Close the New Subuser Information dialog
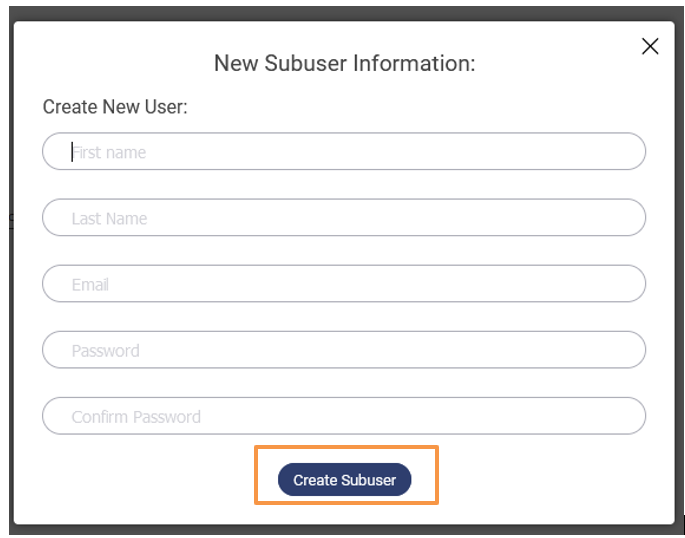Screen dimensions: 685x538 (x=650, y=47)
